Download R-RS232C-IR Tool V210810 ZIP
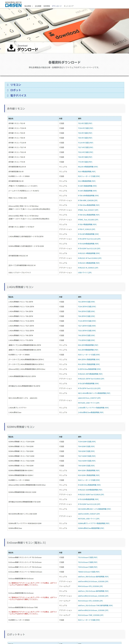129x644 pixels. pos(90,258)
